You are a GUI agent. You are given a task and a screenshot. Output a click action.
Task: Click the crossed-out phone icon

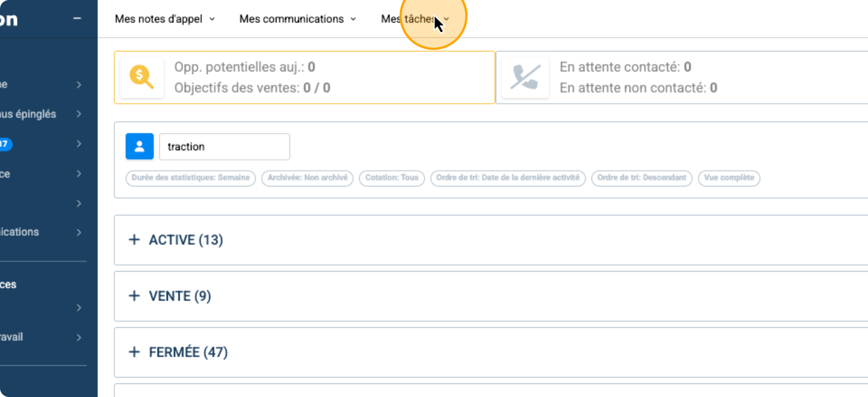coord(525,77)
